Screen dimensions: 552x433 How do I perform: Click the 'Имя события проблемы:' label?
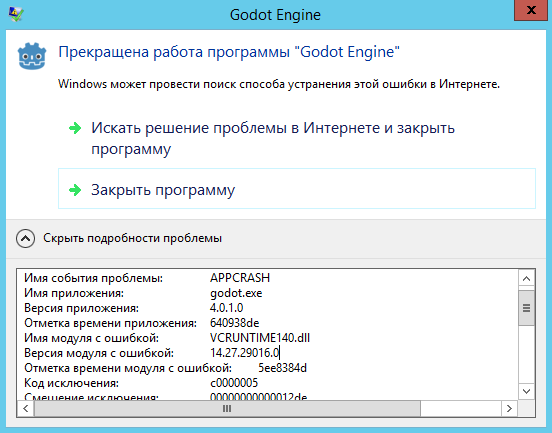[93, 278]
